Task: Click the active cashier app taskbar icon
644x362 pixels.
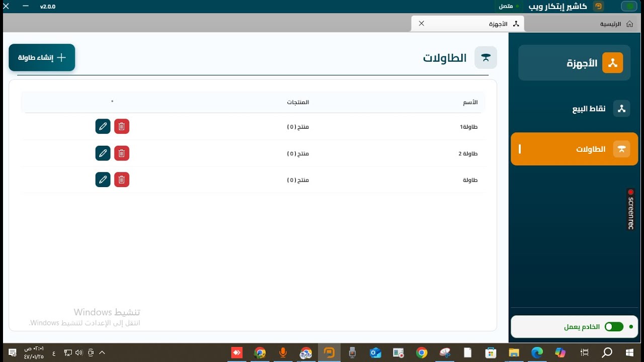Action: (329, 352)
